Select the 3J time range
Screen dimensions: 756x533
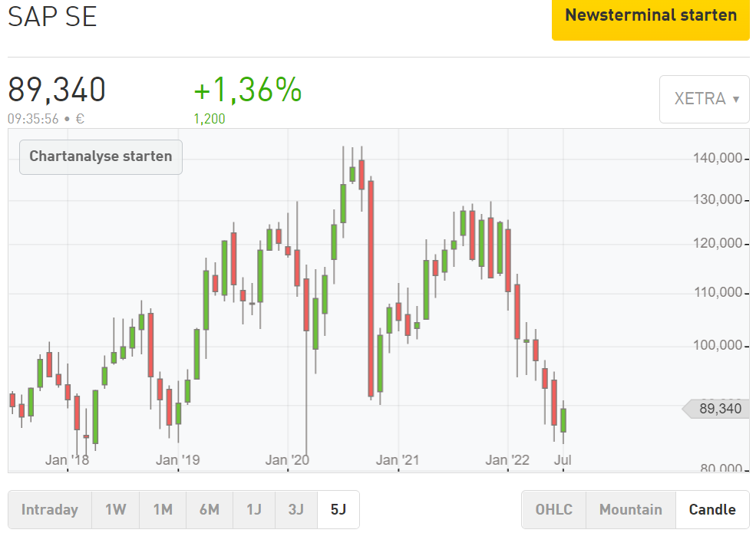[x=296, y=509]
